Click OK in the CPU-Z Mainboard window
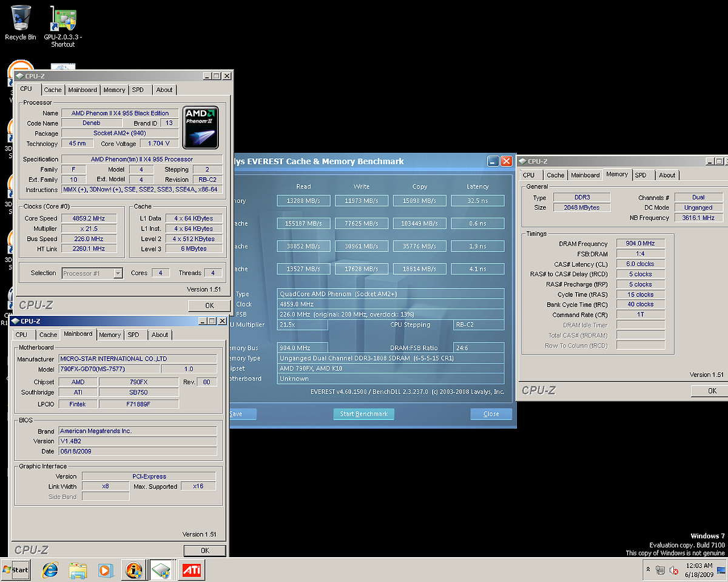 pyautogui.click(x=205, y=550)
